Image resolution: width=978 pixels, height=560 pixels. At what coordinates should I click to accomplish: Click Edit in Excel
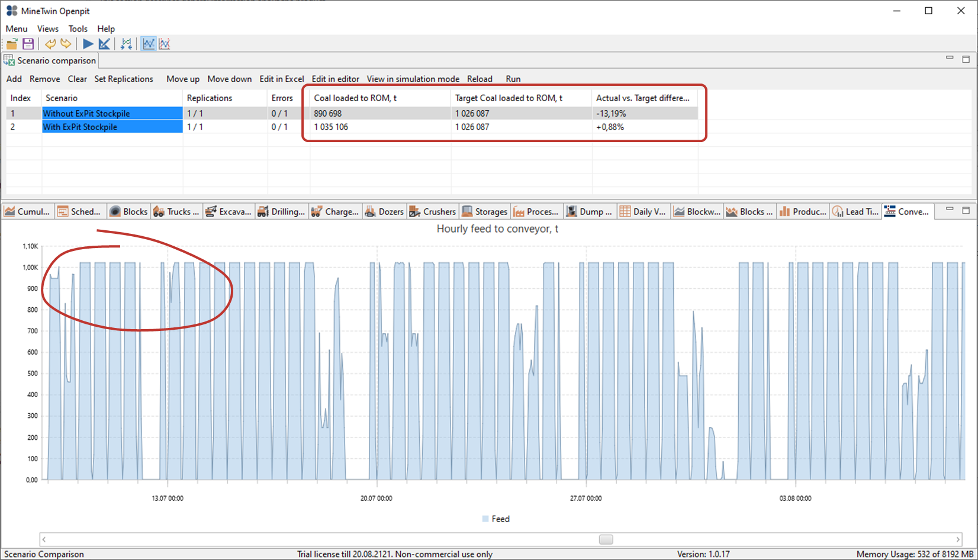[x=281, y=79]
